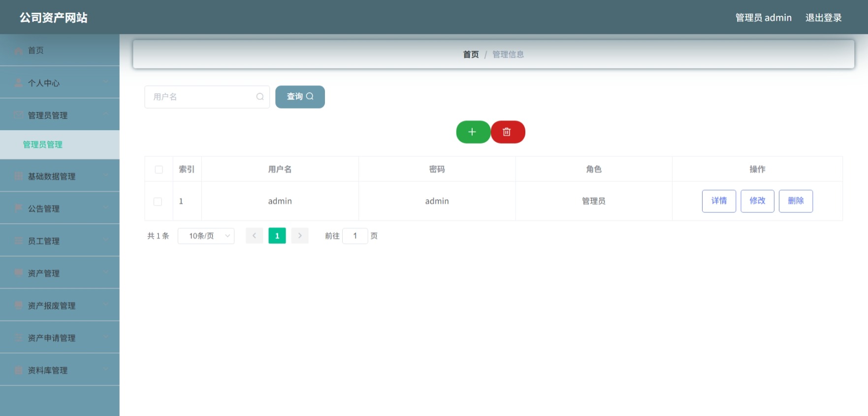This screenshot has height=416, width=868.
Task: Expand the 资料库管理 chevron
Action: point(106,369)
